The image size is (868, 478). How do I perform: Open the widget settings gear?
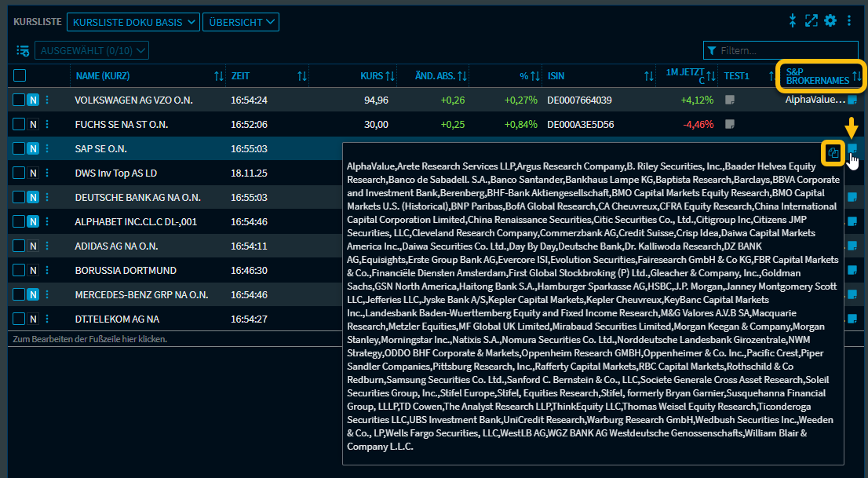(x=830, y=21)
